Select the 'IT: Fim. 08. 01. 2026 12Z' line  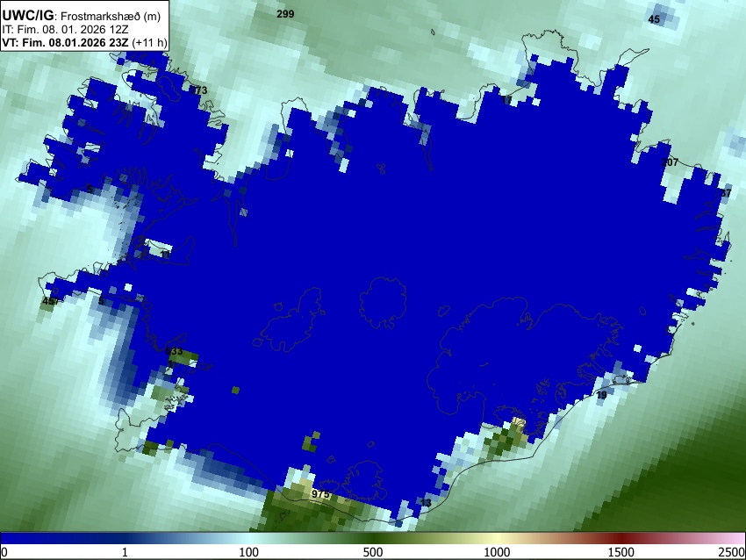point(65,30)
